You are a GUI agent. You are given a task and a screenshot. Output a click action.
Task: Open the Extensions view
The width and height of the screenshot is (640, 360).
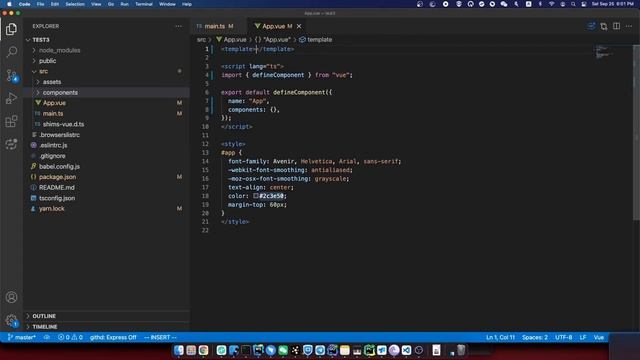click(11, 121)
